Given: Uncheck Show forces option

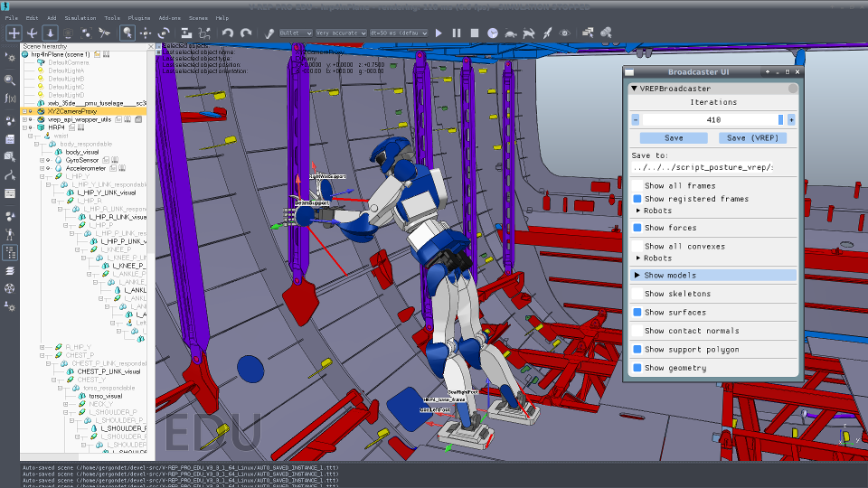Looking at the screenshot, I should click(x=637, y=228).
